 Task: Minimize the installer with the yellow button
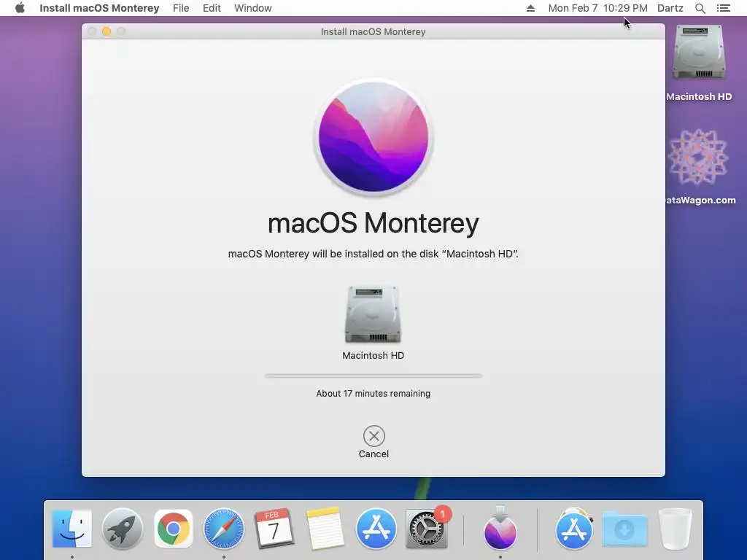(x=107, y=31)
